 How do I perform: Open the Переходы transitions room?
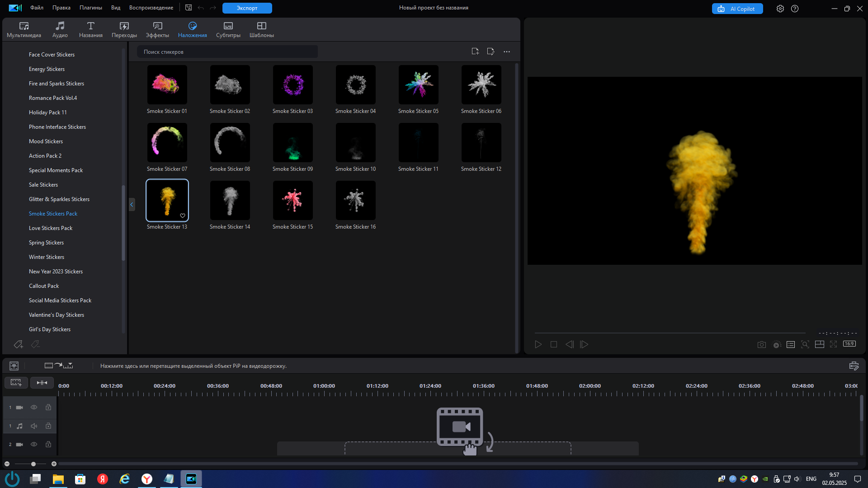[124, 29]
